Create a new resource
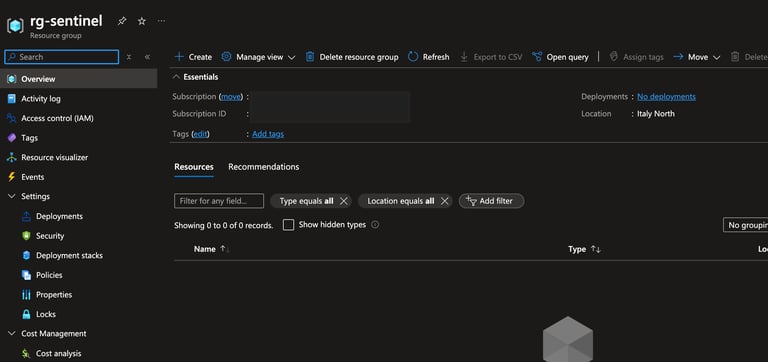This screenshot has width=768, height=362. tap(193, 57)
